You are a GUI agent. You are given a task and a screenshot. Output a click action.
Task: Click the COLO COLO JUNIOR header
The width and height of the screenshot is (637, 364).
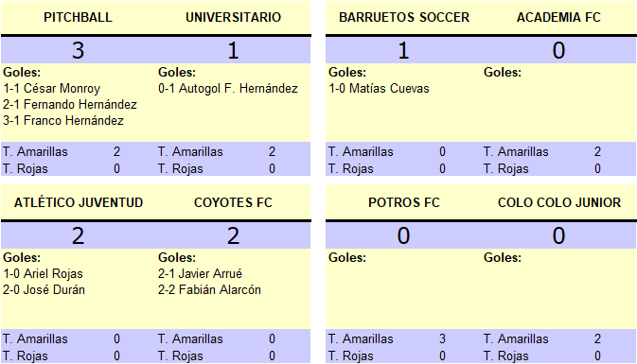coord(559,202)
